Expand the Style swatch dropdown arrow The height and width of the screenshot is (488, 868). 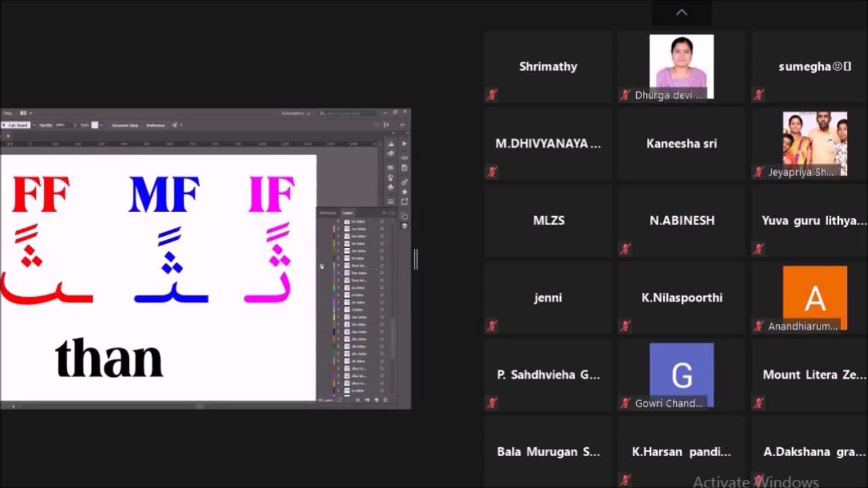pos(102,125)
